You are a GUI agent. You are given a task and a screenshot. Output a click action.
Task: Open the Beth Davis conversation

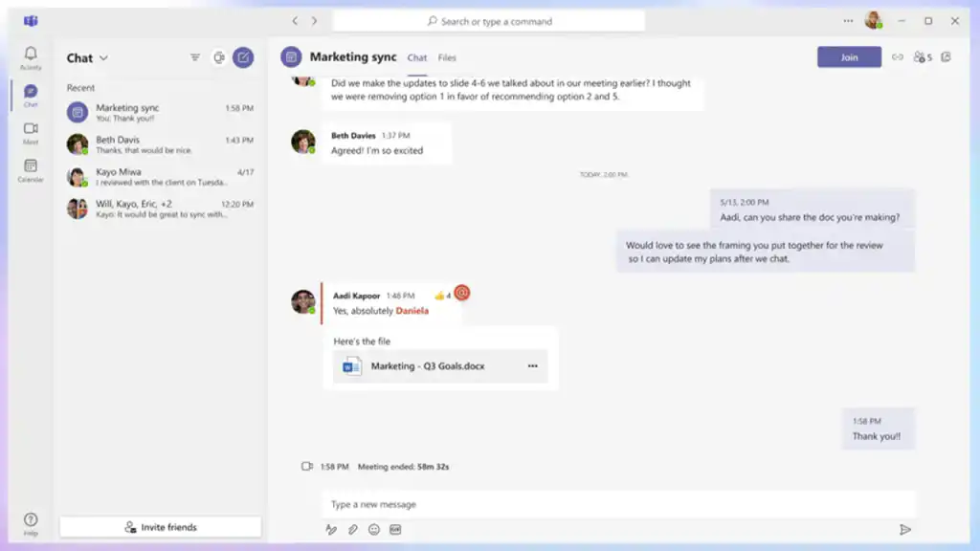coord(160,144)
